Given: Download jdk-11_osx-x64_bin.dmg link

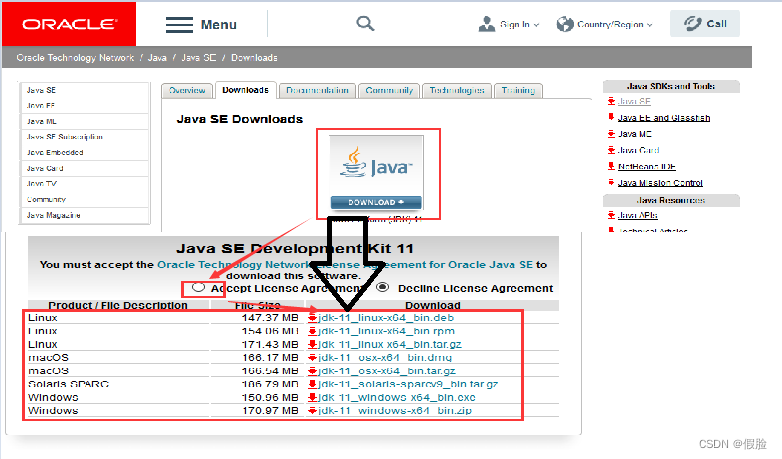Looking at the screenshot, I should tap(385, 358).
